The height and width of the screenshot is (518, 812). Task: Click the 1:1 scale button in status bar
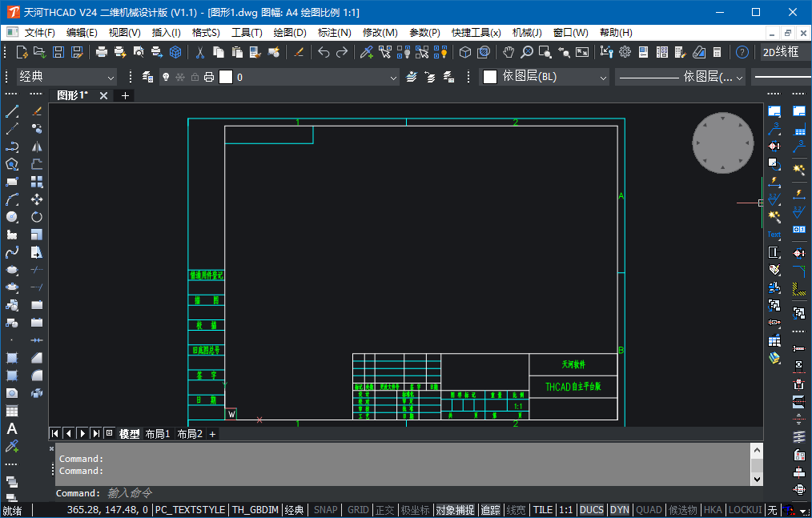click(x=566, y=510)
